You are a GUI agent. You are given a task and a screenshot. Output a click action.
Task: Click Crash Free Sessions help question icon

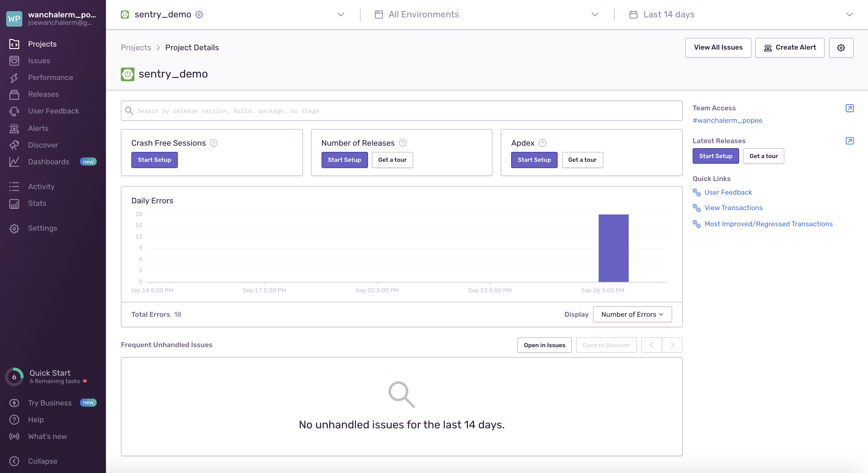(214, 143)
